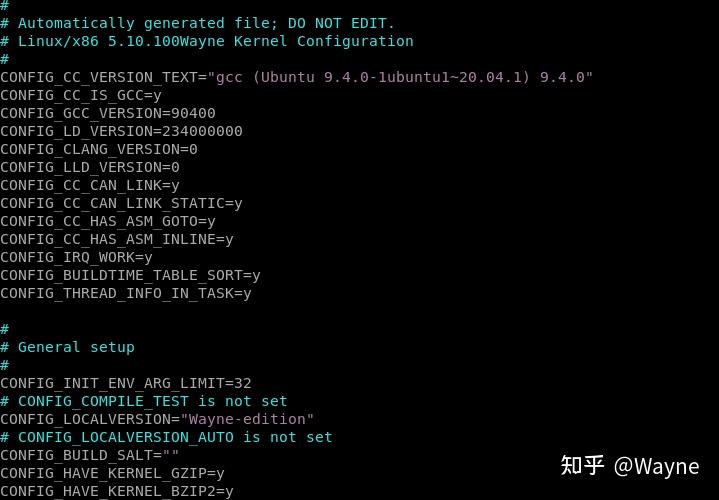Place cursor on CONFIG_CC_HAS_ASM_GOTO=y
The height and width of the screenshot is (500, 719).
[x=108, y=221]
